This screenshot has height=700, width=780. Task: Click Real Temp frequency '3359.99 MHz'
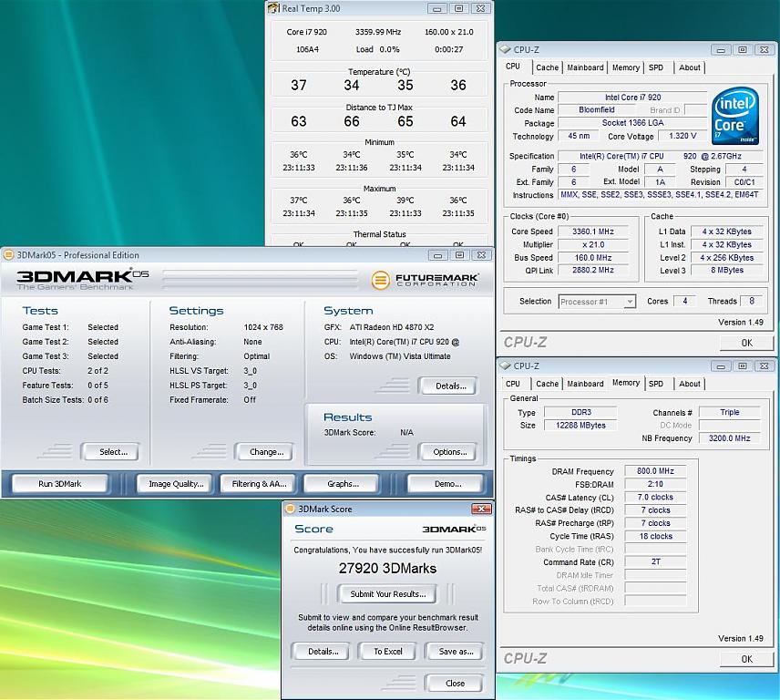pyautogui.click(x=378, y=32)
